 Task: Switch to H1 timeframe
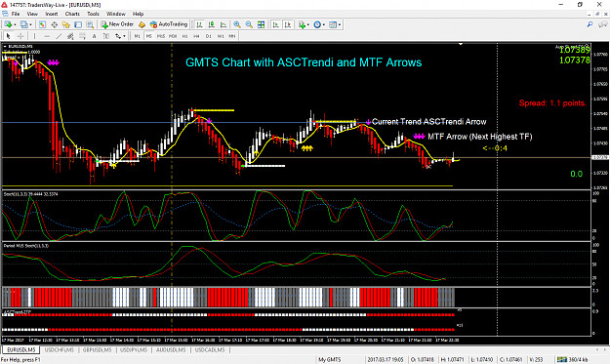coord(184,36)
